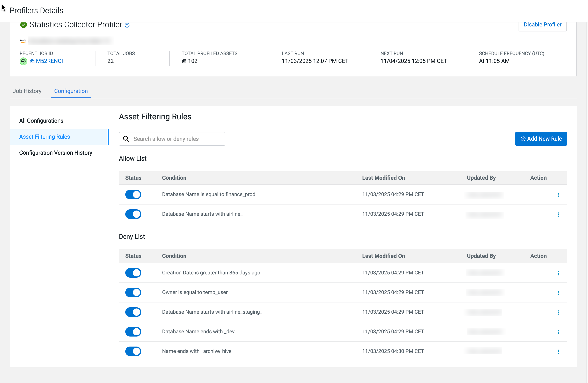Toggle off the finance_prod allow rule
Viewport: 588px width, 383px height.
click(x=133, y=195)
